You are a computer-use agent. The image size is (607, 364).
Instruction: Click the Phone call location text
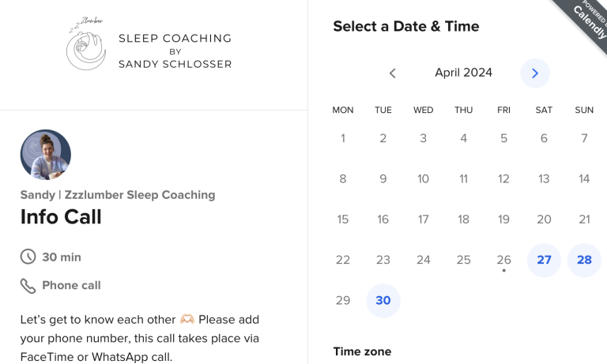point(71,286)
